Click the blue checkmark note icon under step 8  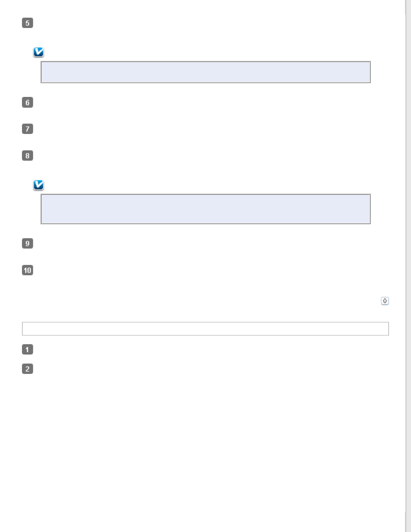tap(39, 185)
